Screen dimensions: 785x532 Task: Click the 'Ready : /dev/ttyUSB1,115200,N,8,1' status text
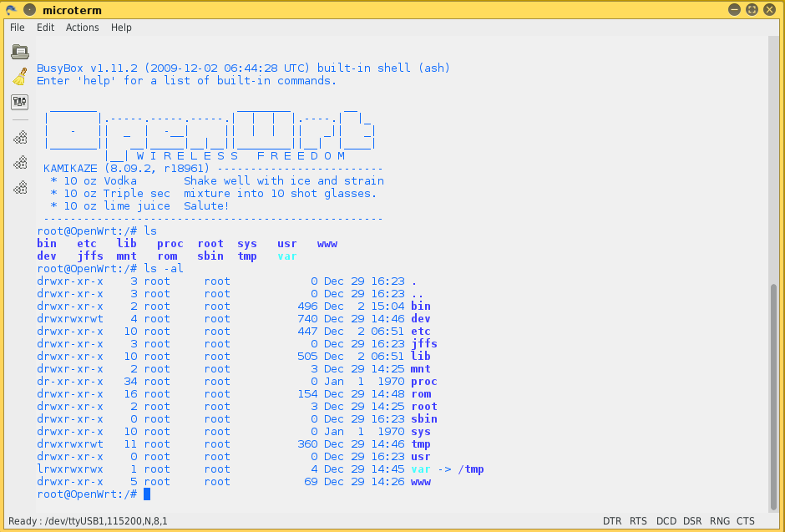coord(88,521)
